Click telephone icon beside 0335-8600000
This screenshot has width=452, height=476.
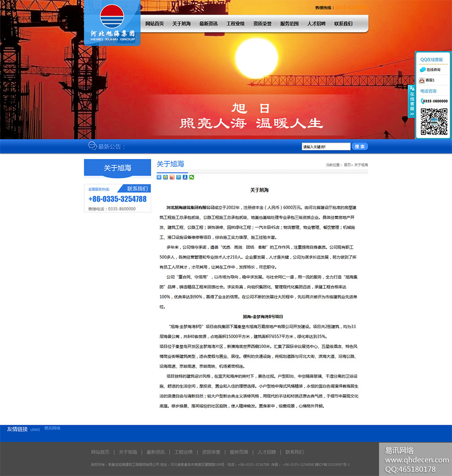pyautogui.click(x=422, y=101)
